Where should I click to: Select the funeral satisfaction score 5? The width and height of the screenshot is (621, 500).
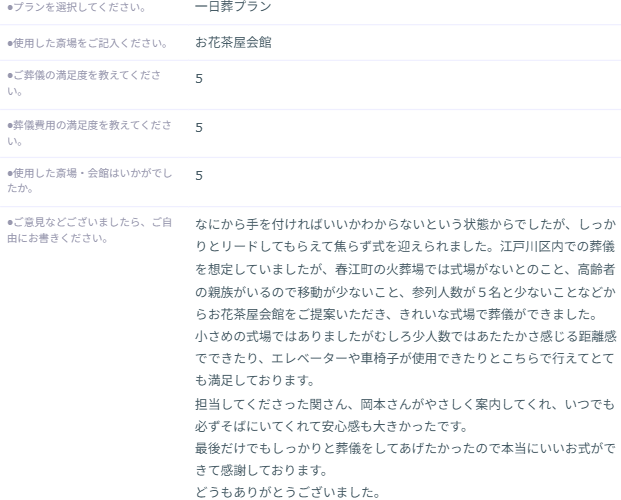[199, 78]
